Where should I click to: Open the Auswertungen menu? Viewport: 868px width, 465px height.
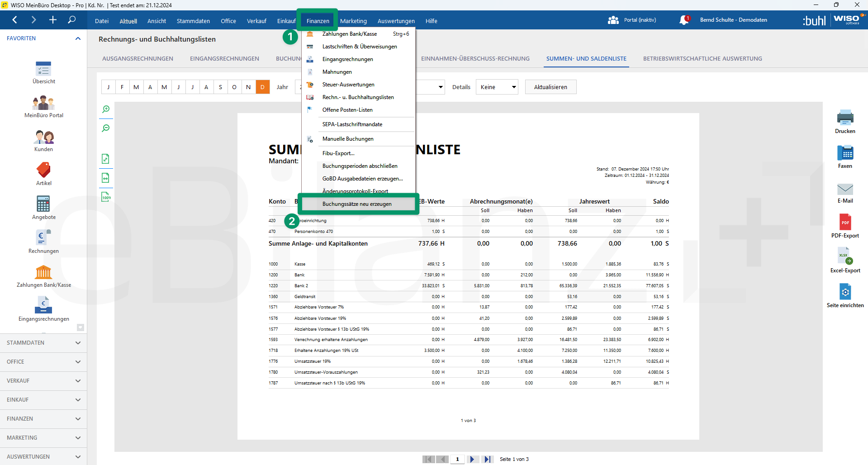pyautogui.click(x=396, y=21)
